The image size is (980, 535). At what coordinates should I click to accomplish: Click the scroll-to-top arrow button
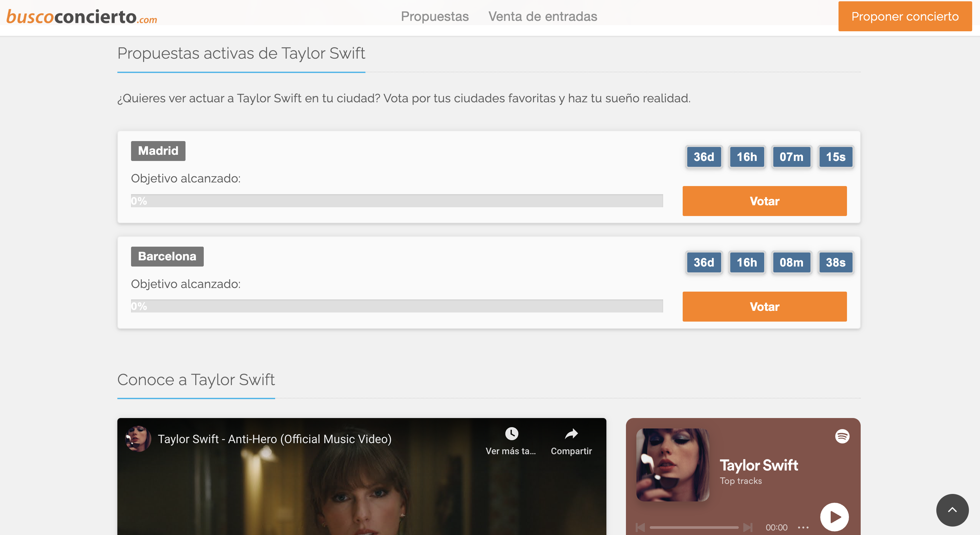pos(952,510)
